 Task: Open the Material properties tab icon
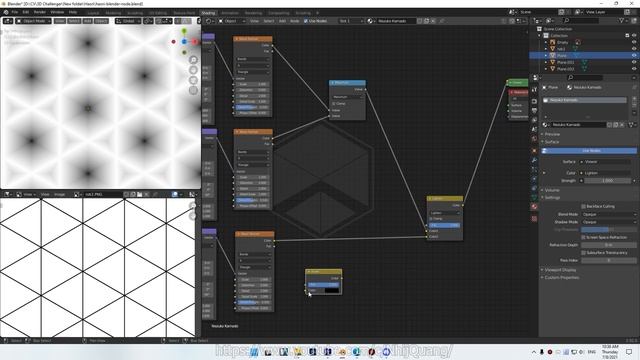(x=534, y=207)
